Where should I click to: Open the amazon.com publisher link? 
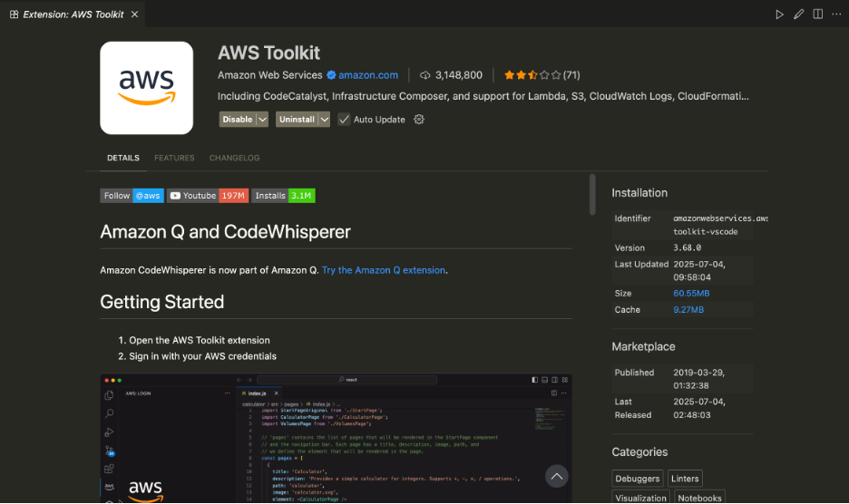[368, 75]
